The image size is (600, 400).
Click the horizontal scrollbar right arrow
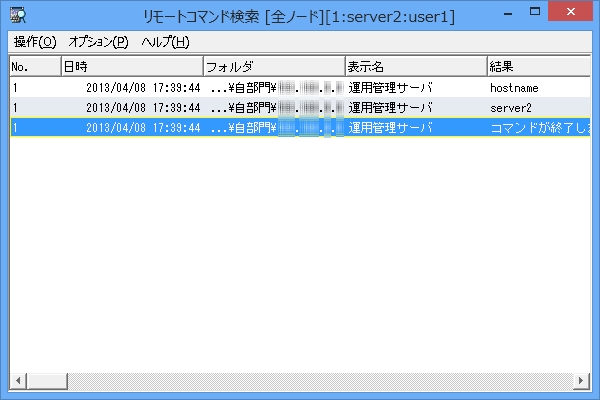coord(581,381)
